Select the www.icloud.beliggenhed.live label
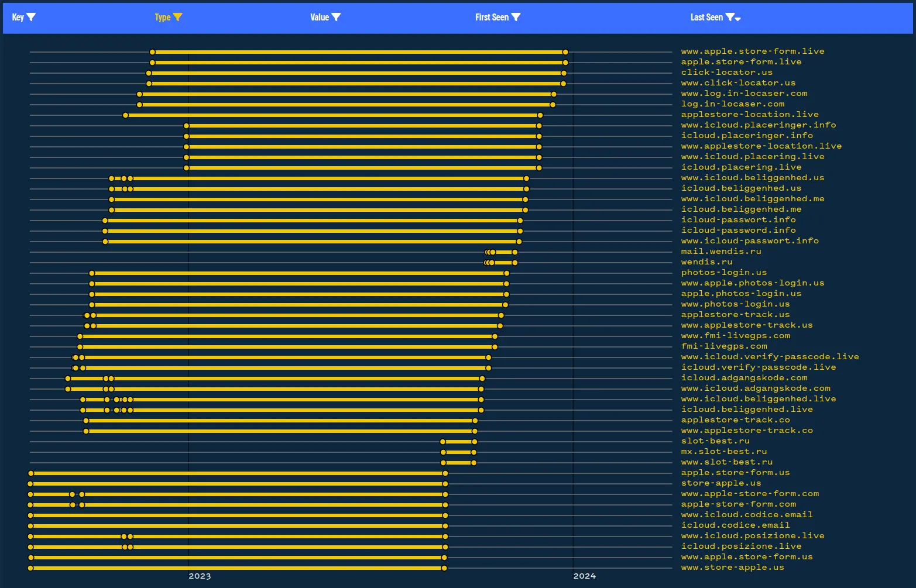The image size is (916, 588). (759, 399)
